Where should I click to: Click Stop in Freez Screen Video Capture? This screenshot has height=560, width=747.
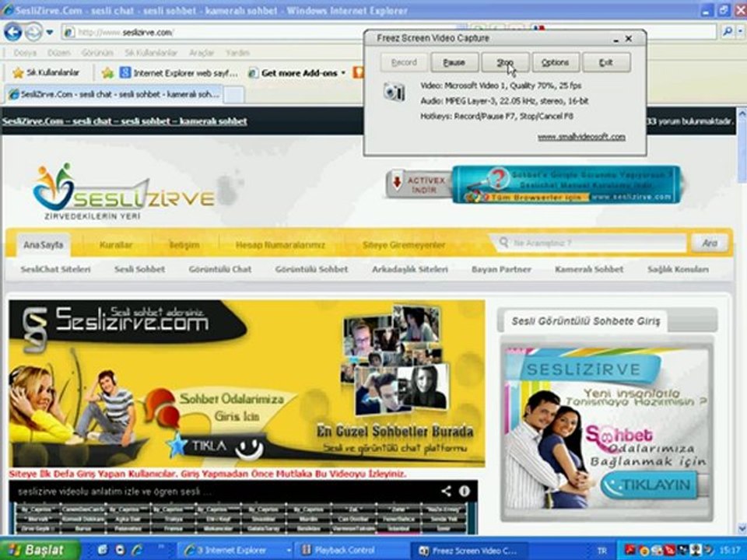pyautogui.click(x=505, y=62)
